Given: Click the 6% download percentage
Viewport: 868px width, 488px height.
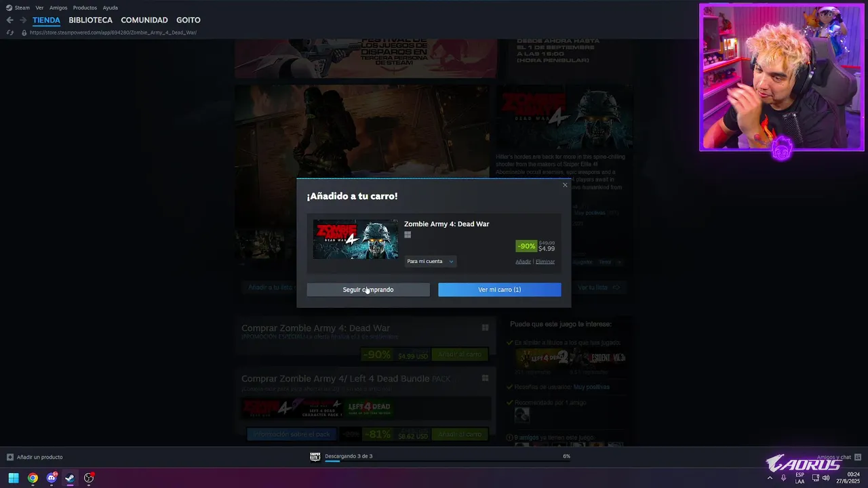Looking at the screenshot, I should pos(566,456).
